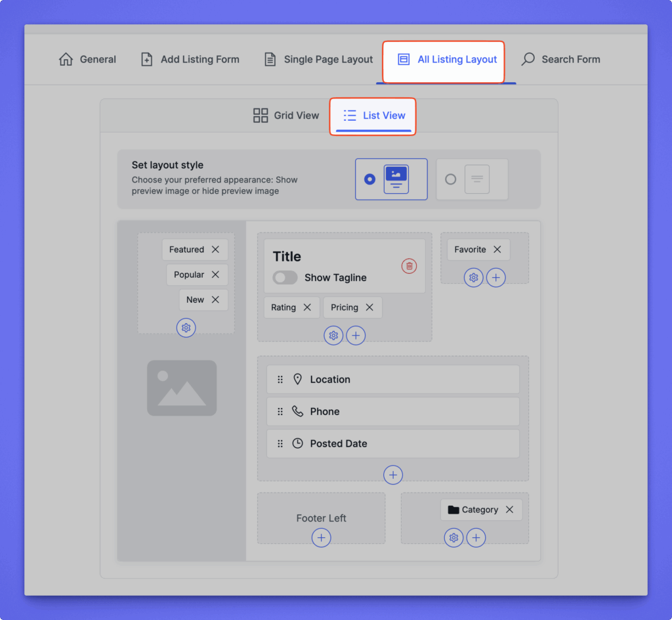
Task: Remove the Category widget
Action: [509, 510]
